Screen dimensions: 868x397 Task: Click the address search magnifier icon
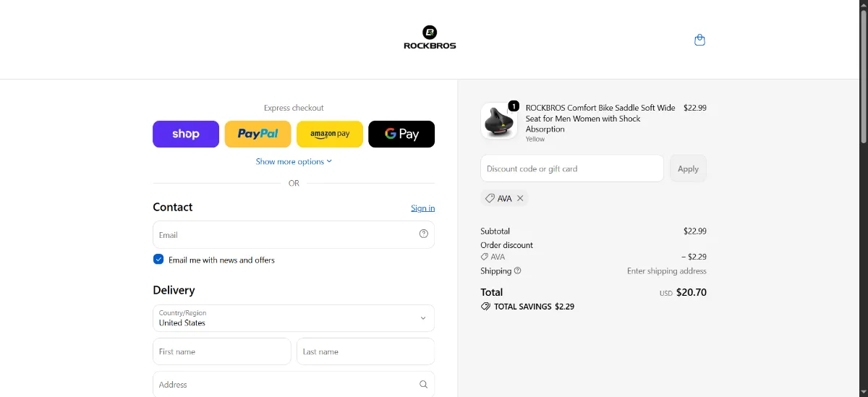pos(424,385)
